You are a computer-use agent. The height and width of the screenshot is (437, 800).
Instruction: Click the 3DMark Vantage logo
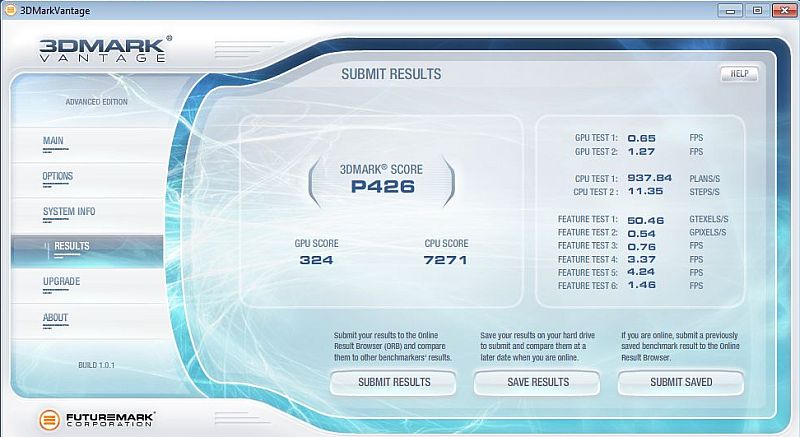click(105, 49)
